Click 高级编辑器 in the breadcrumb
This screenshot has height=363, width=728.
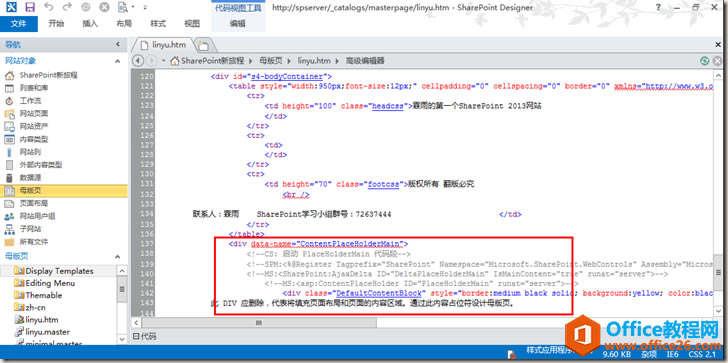365,61
